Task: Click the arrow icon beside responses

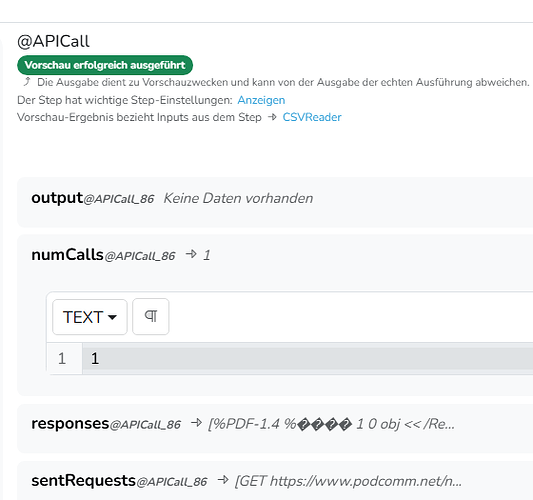Action: 196,423
